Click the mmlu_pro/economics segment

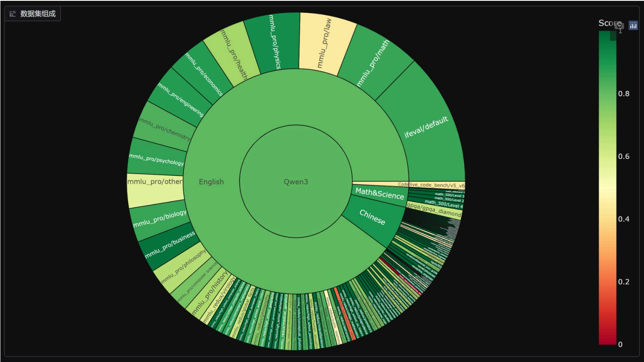203,74
